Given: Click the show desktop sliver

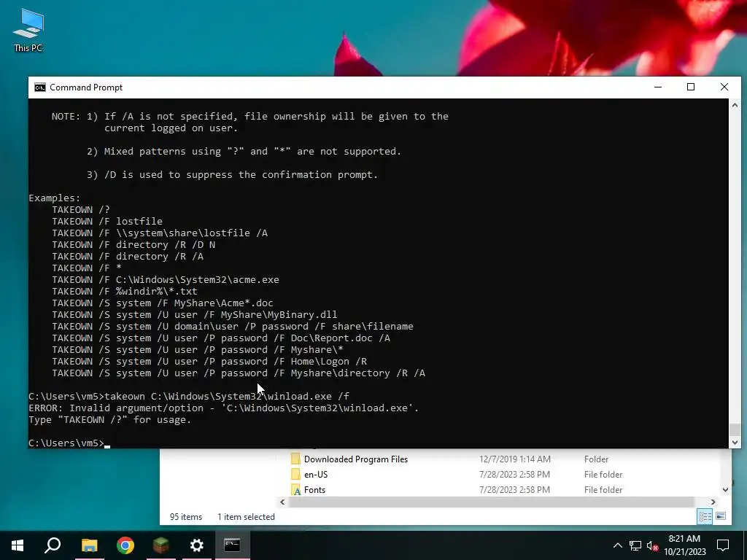Looking at the screenshot, I should [x=745, y=545].
